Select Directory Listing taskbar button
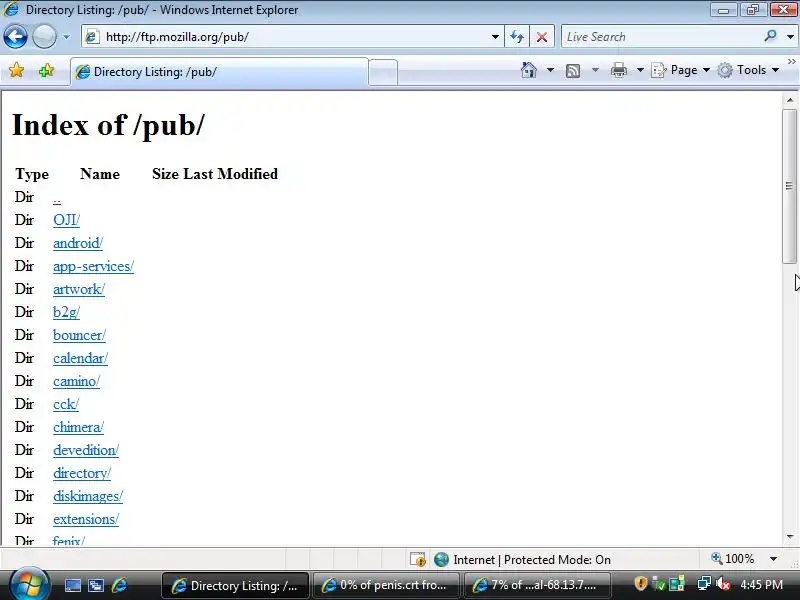 (x=235, y=585)
